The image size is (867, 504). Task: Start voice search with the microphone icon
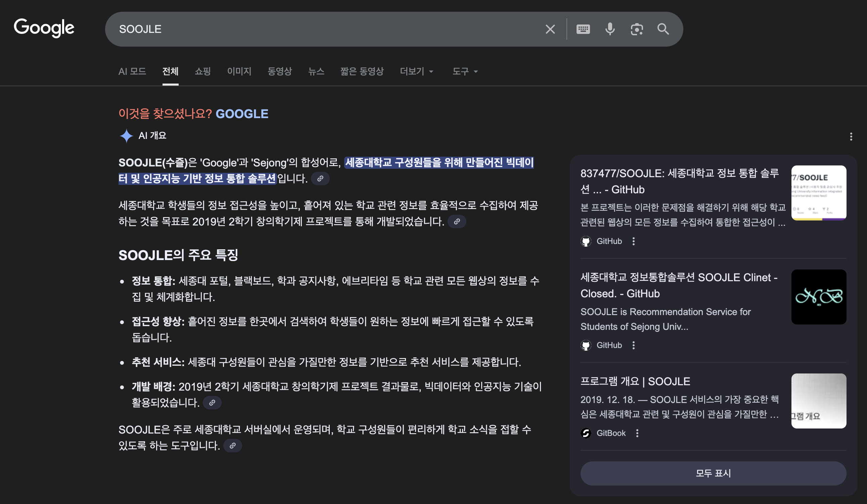click(x=610, y=29)
